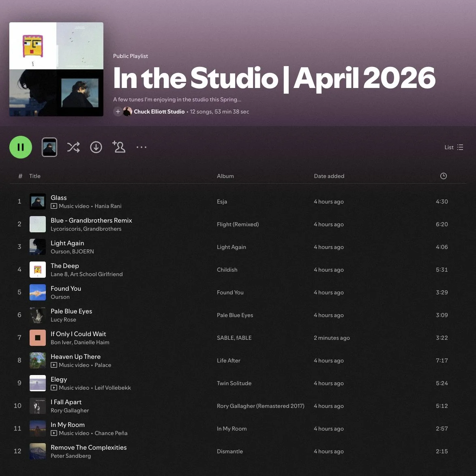Viewport: 476px width, 476px height.
Task: Select the track title Found You
Action: [66, 288]
